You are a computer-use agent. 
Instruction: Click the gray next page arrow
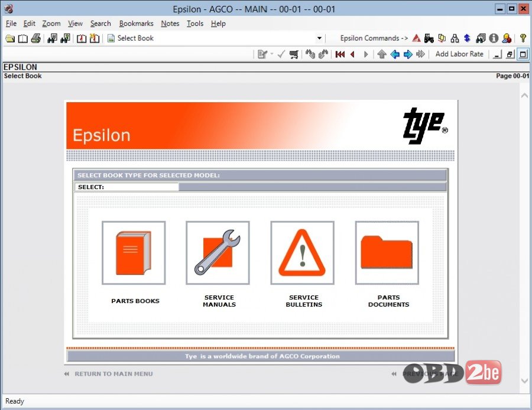(x=366, y=54)
